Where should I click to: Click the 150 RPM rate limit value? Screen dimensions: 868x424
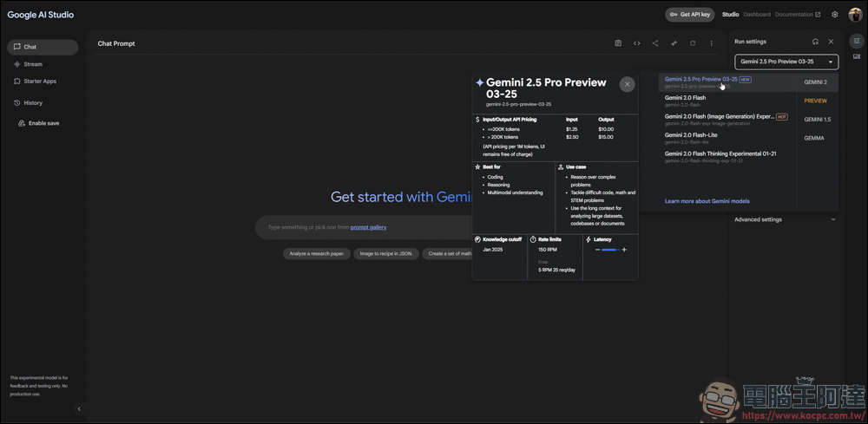(548, 250)
